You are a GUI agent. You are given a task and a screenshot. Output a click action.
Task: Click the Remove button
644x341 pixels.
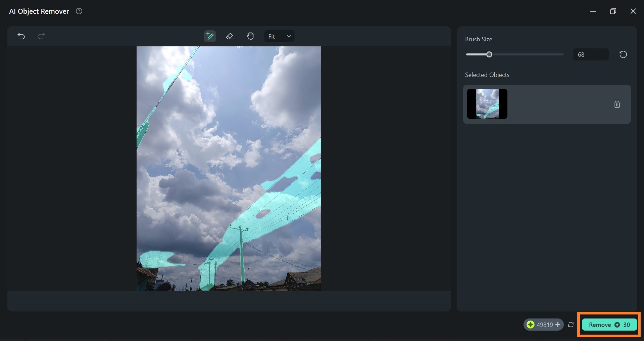(609, 325)
